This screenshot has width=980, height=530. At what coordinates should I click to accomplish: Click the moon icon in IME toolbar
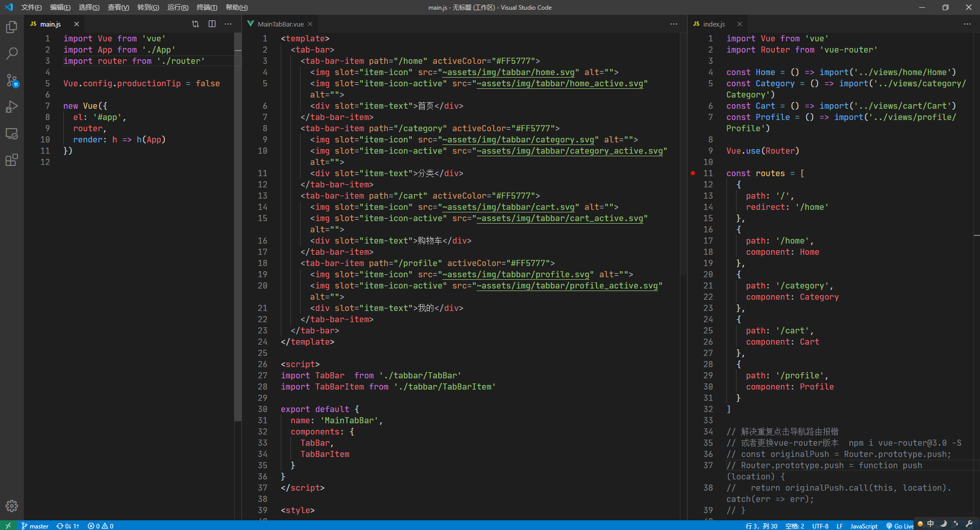pos(943,524)
